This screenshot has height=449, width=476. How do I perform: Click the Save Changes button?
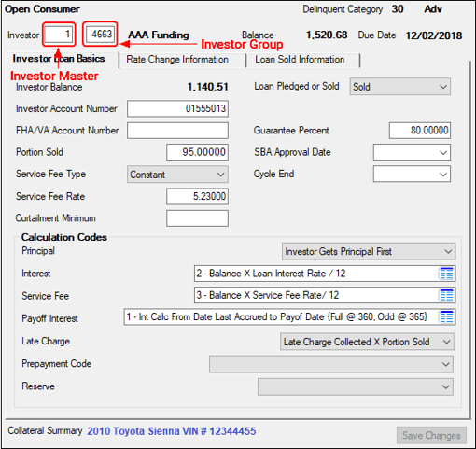click(x=431, y=435)
